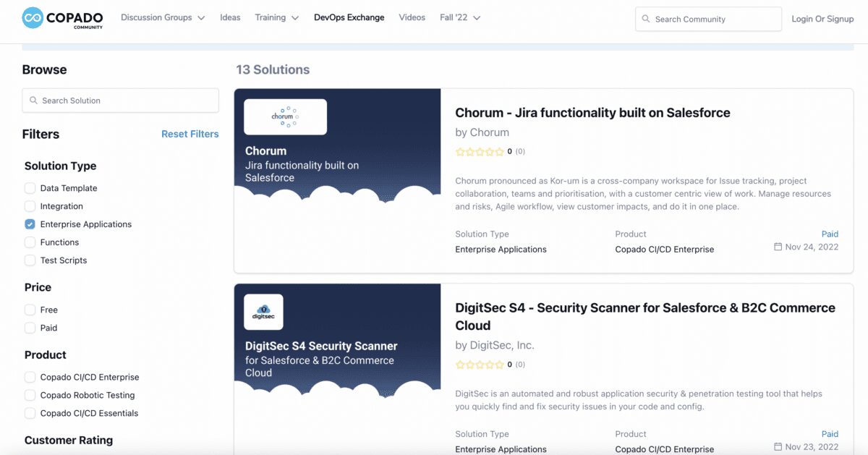Switch to the Ideas page
Viewport: 868px width, 455px height.
coord(230,17)
